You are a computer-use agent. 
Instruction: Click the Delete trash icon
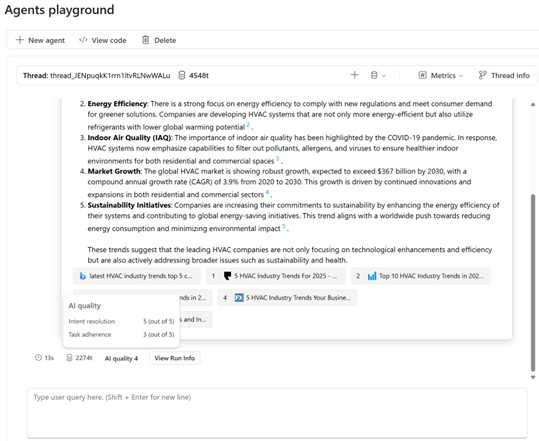(145, 40)
